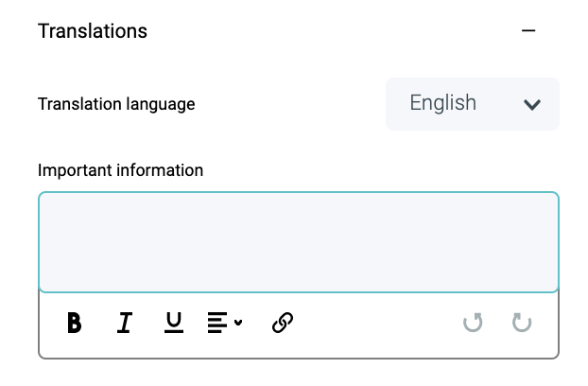Toggle underline formatting in the editor
This screenshot has width=588, height=386.
tap(173, 324)
